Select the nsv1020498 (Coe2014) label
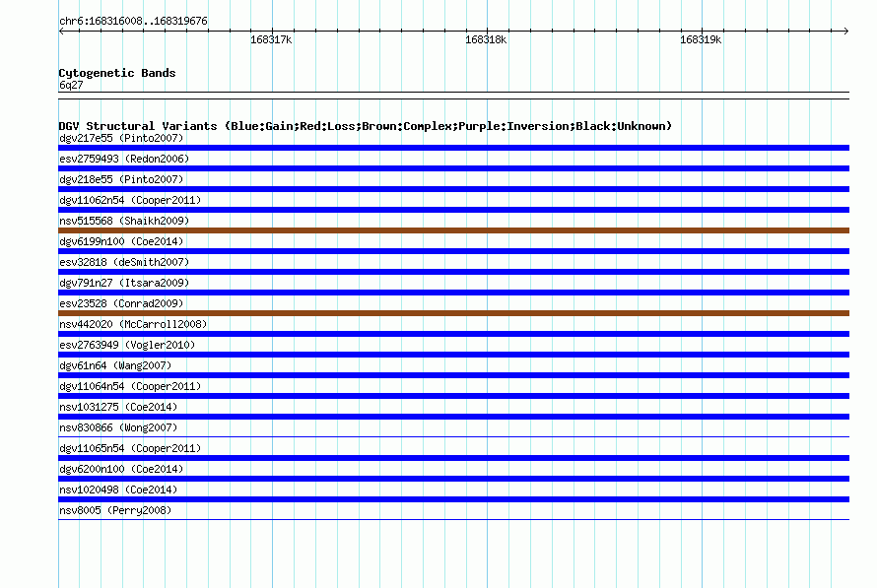Screen dimensions: 877x588 click(x=118, y=490)
